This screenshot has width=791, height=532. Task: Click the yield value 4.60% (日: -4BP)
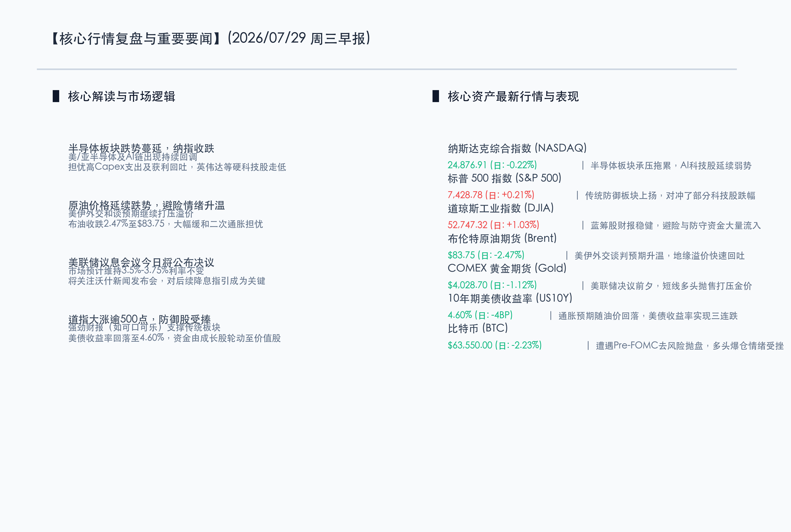[x=480, y=315]
